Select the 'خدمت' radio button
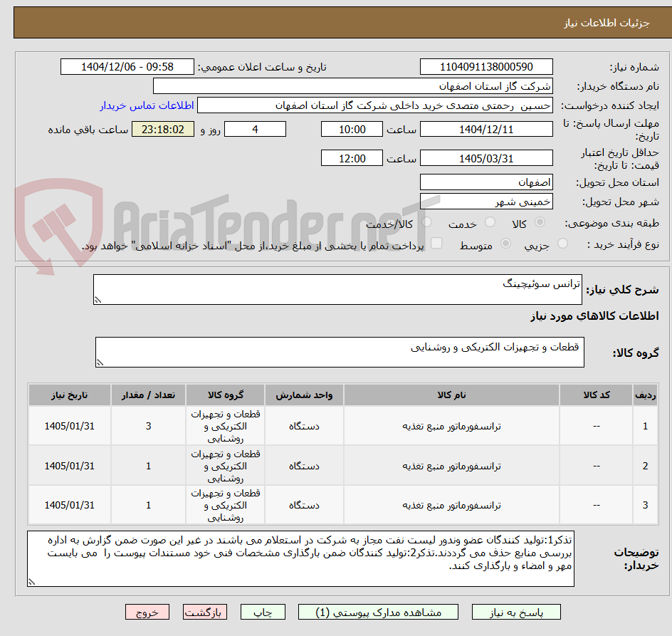 [490, 222]
